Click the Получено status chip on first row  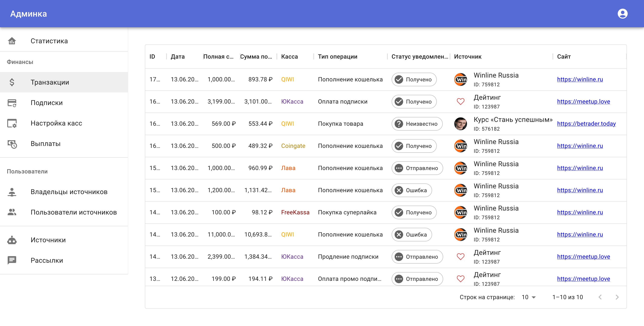click(414, 79)
